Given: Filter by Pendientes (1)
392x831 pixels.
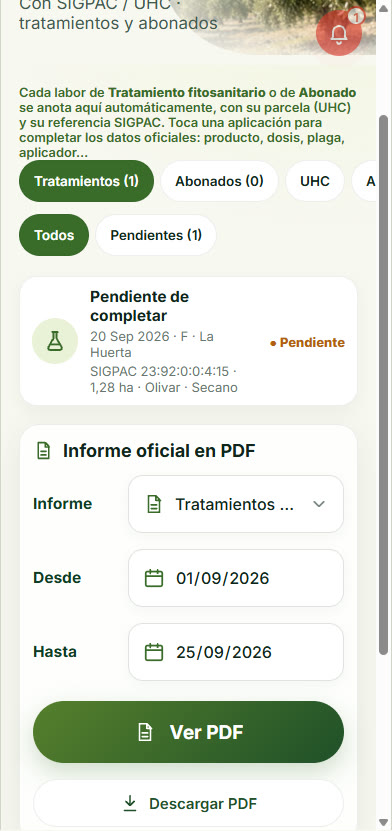Looking at the screenshot, I should pyautogui.click(x=156, y=235).
